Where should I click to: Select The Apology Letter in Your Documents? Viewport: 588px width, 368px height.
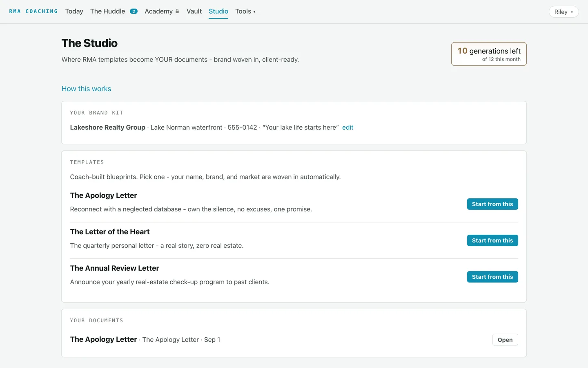coord(104,339)
